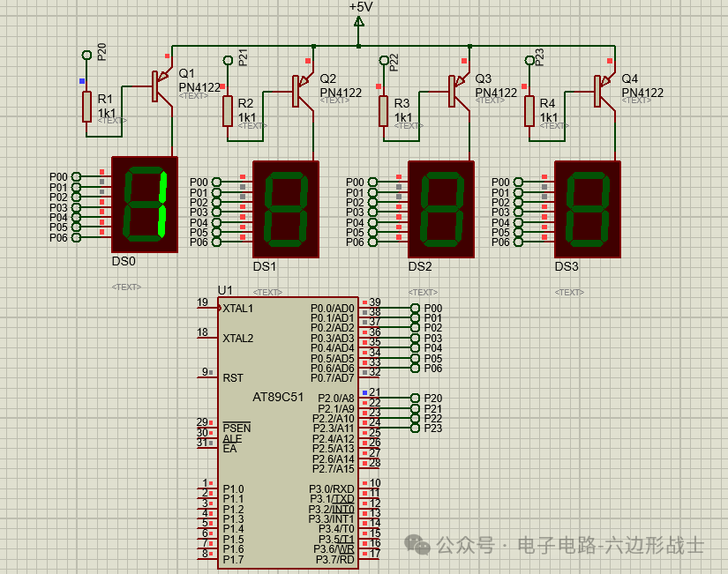Click the "+5V" label text
Viewport: 728px width, 574px height.
(361, 7)
